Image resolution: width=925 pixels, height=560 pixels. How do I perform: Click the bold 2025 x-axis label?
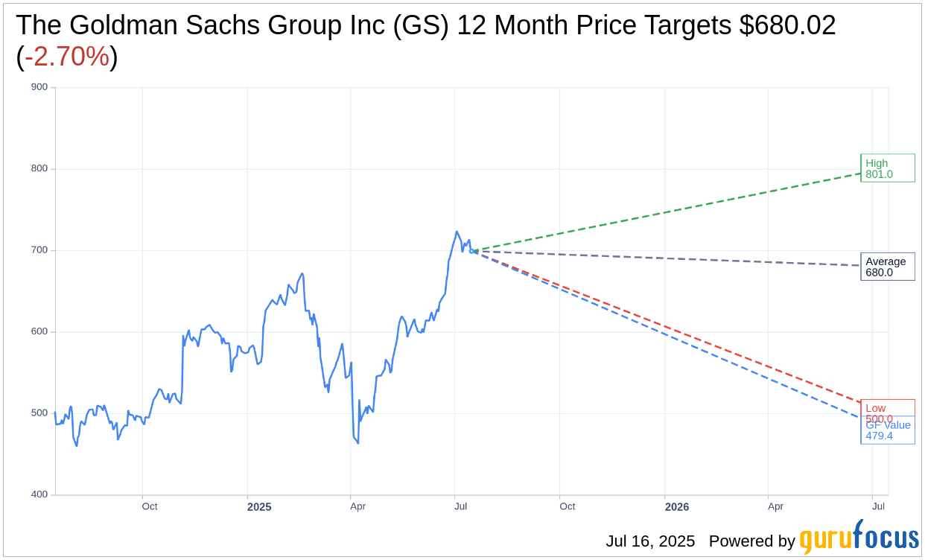pyautogui.click(x=259, y=507)
